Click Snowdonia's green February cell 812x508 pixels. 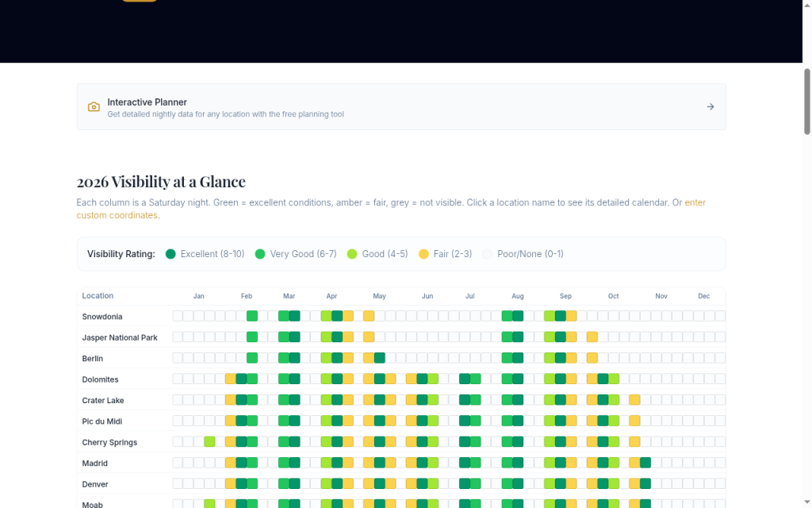pyautogui.click(x=252, y=316)
